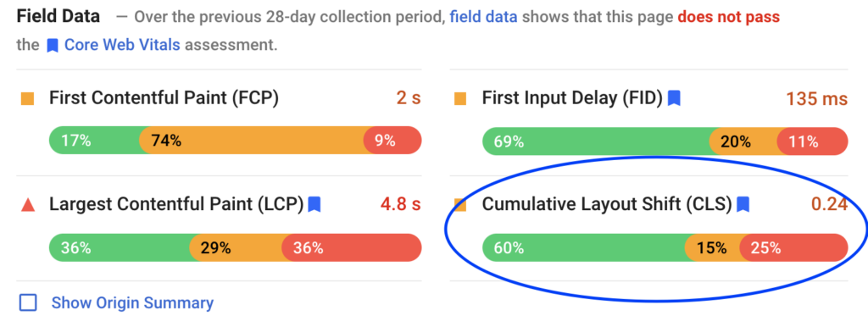The image size is (868, 327).
Task: Select the green 69% segment of FID bar
Action: pos(597,141)
